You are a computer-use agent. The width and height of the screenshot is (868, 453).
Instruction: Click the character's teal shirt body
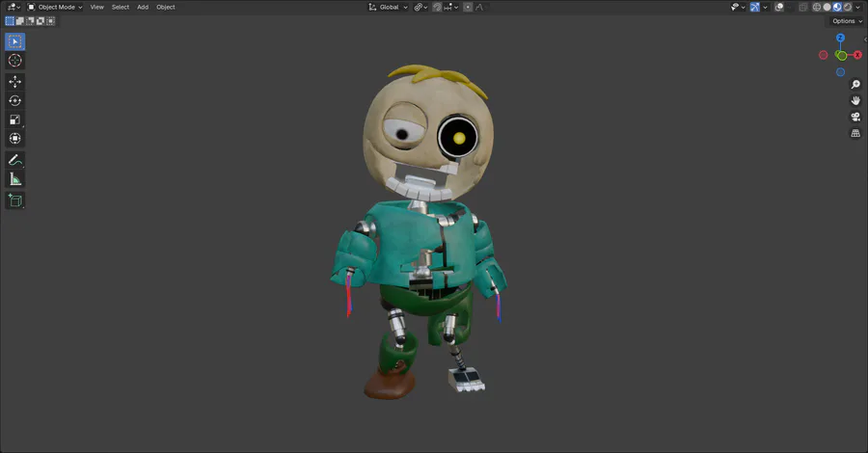[420, 244]
